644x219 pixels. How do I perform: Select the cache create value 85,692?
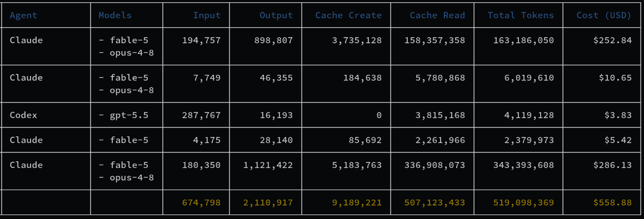click(x=365, y=140)
